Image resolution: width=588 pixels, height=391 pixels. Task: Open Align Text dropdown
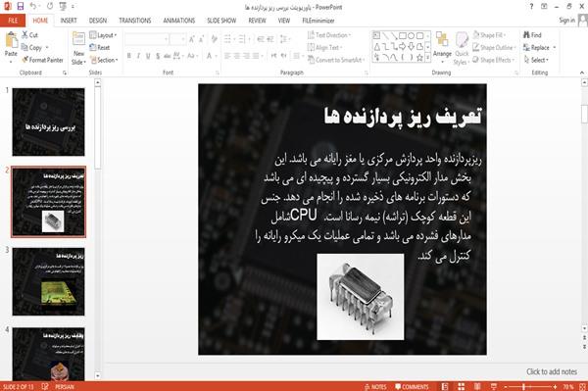pos(324,48)
